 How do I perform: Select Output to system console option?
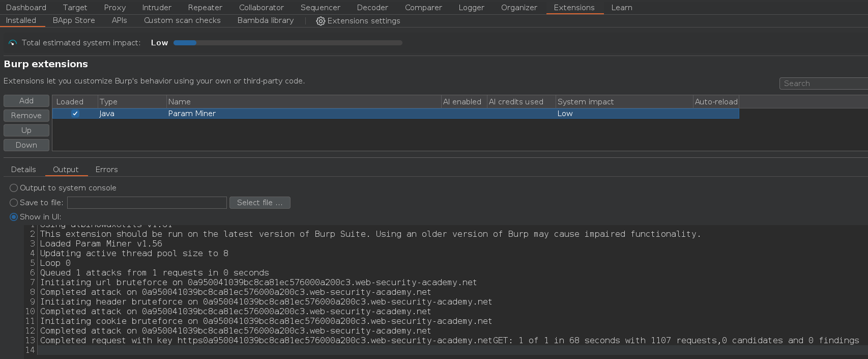14,188
